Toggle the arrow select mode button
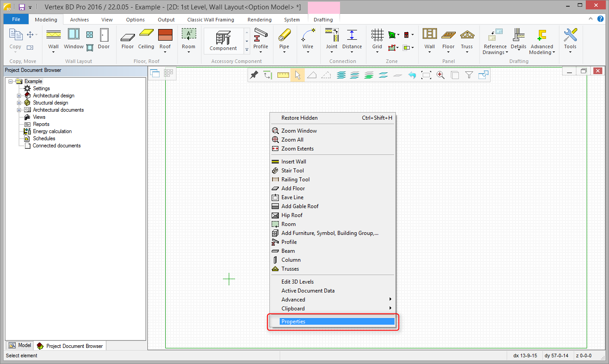The height and width of the screenshot is (364, 609). [298, 75]
